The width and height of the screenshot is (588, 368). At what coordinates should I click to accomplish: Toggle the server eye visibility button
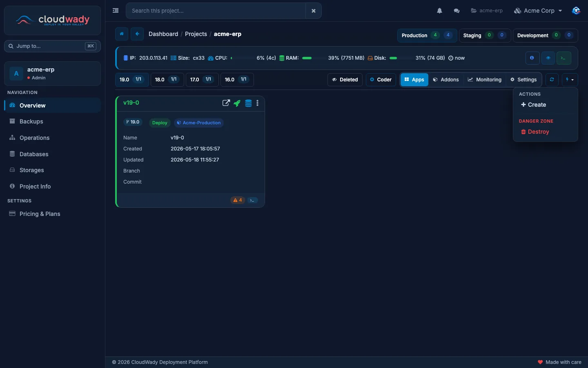(548, 58)
